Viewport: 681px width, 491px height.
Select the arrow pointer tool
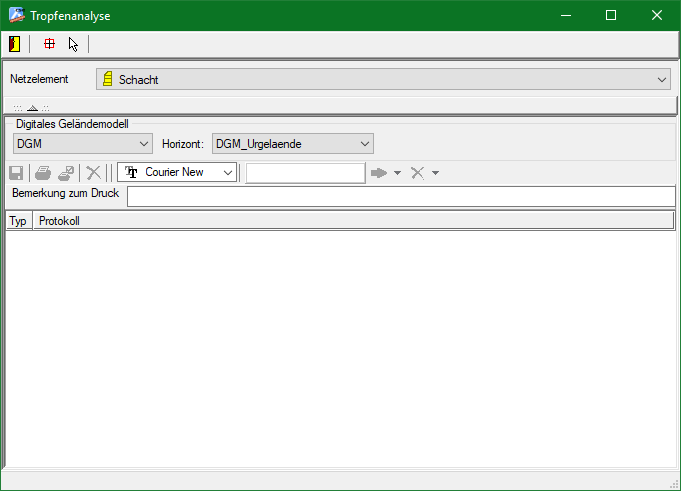point(73,44)
